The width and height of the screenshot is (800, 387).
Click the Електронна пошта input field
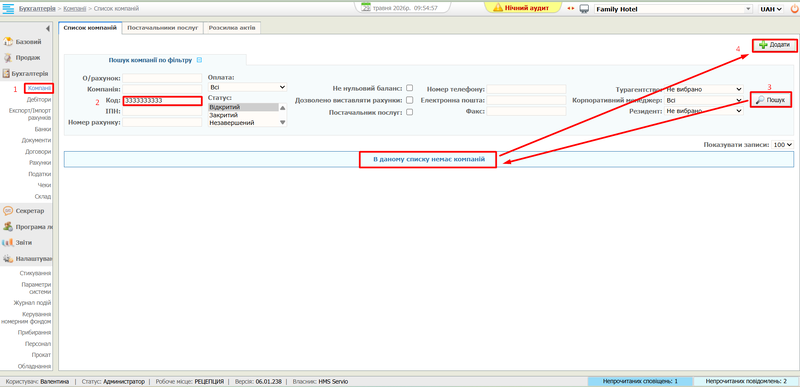[527, 100]
